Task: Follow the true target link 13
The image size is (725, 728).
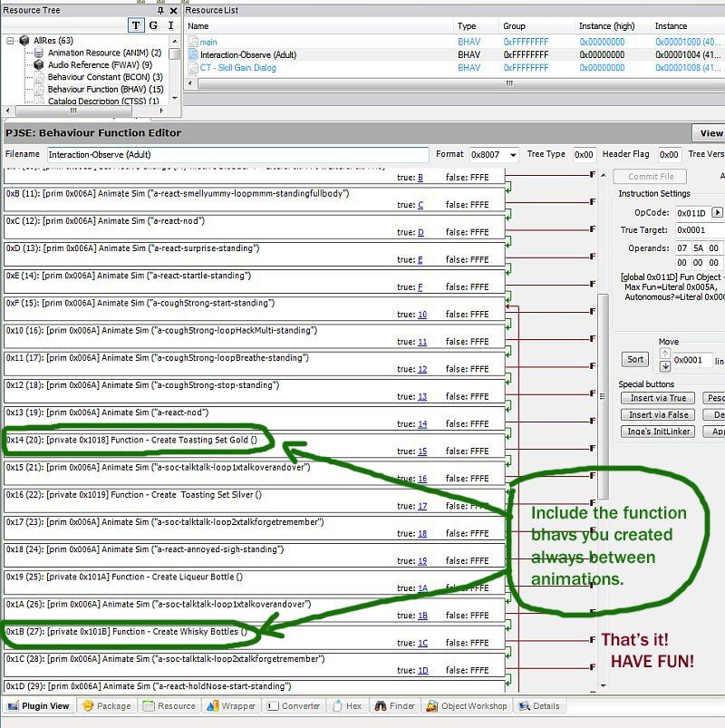Action: pyautogui.click(x=422, y=396)
